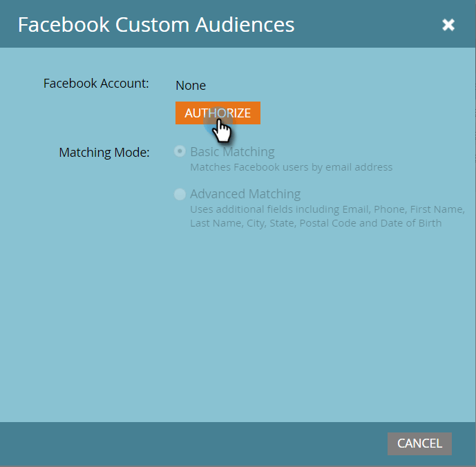Click the Basic Matching label text
Viewport: 476px width, 467px height.
tap(232, 151)
